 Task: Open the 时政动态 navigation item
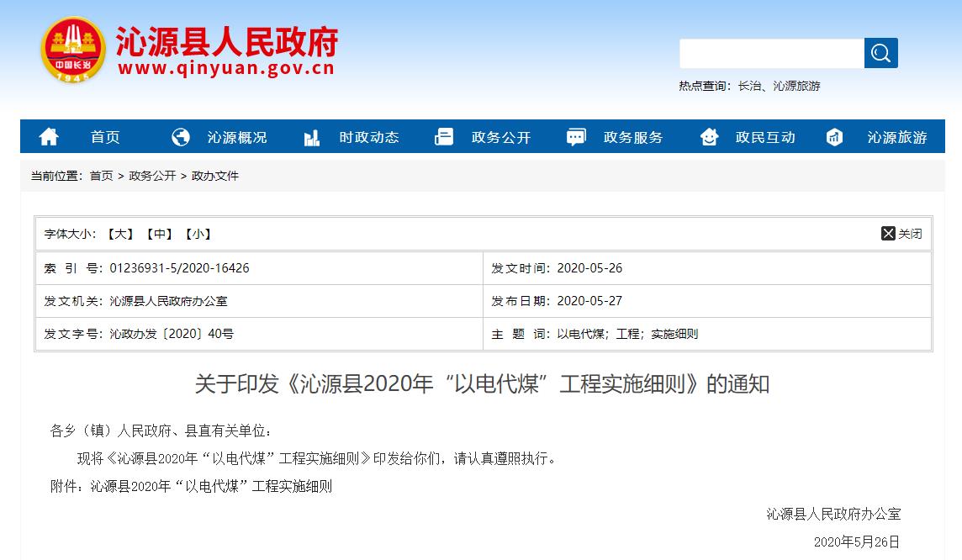tap(369, 137)
